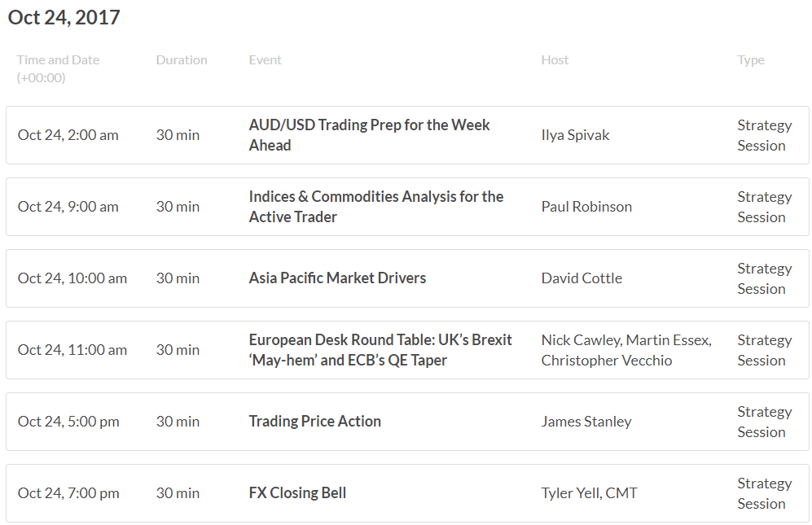812x525 pixels.
Task: Select Asia Pacific Market Drivers webinar
Action: [337, 278]
